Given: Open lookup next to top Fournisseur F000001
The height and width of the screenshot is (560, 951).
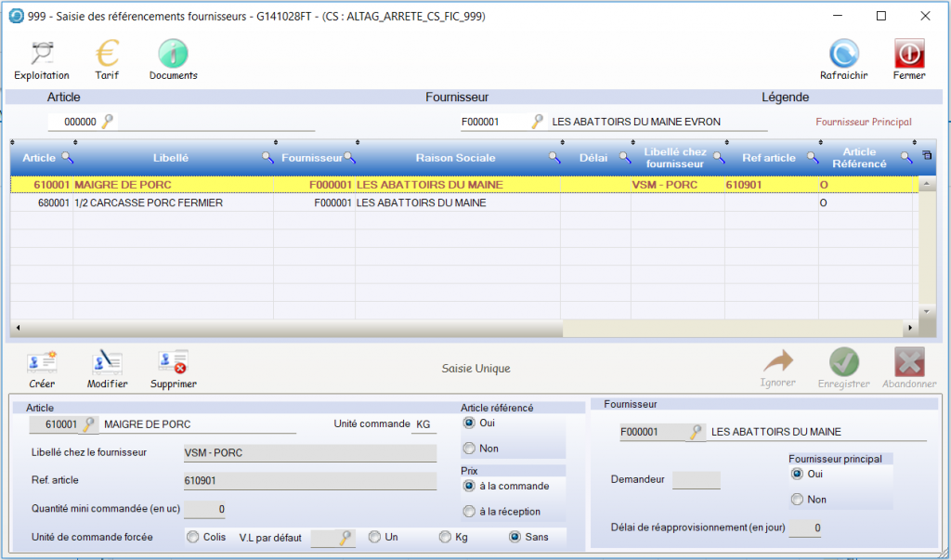Looking at the screenshot, I should coord(537,122).
